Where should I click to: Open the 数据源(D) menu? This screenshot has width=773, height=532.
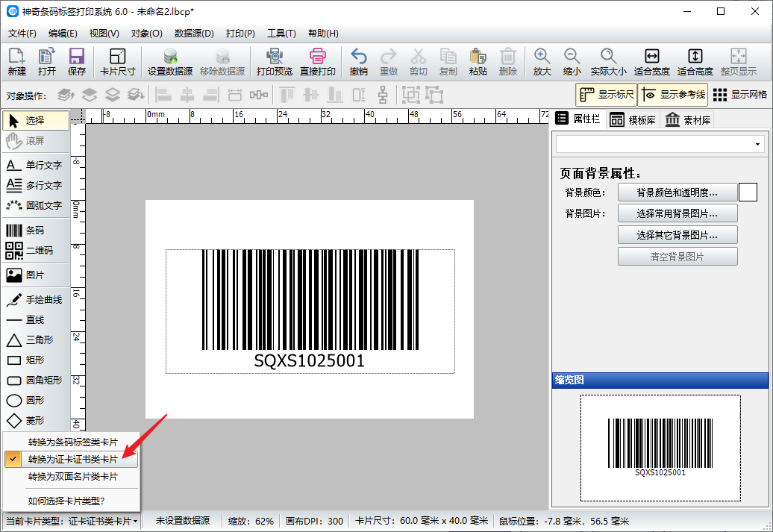point(194,34)
